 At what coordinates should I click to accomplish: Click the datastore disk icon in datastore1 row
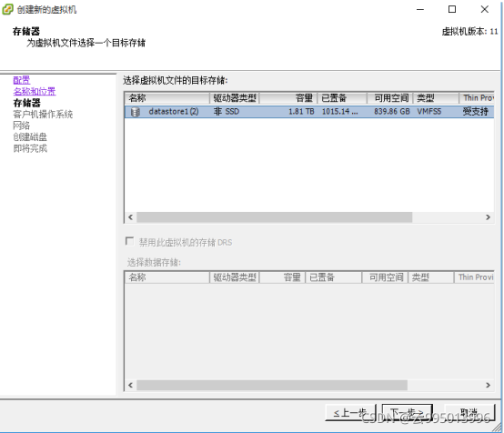[136, 112]
